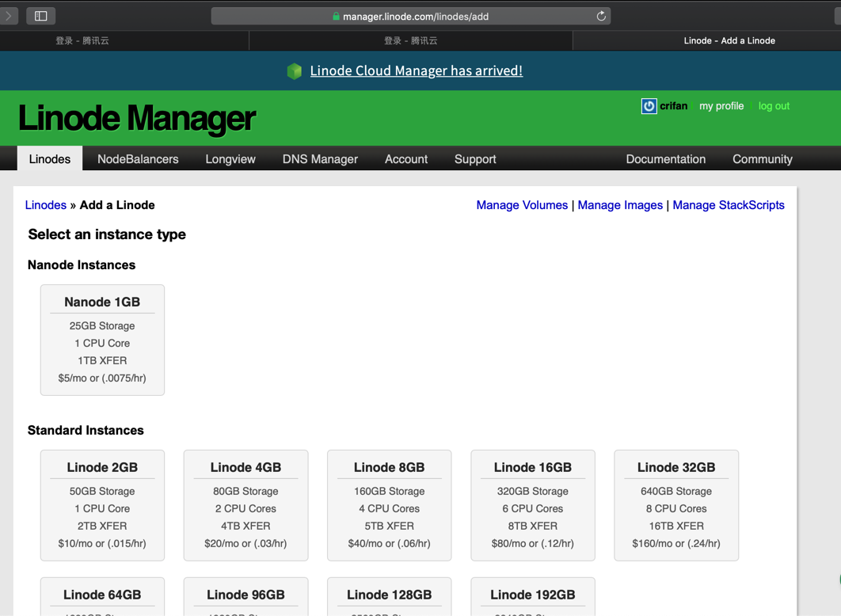Click the Linode Manager logo title
Screen dimensions: 841x616
coord(137,119)
